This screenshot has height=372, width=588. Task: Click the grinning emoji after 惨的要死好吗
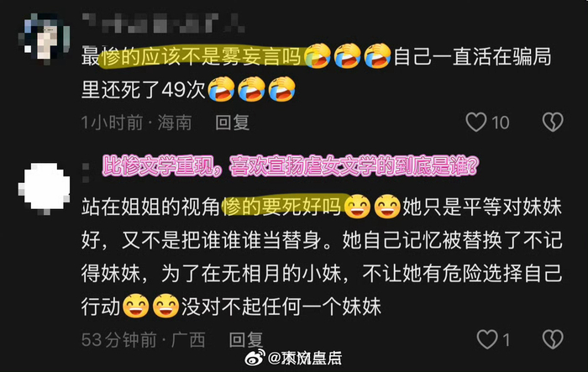click(357, 207)
